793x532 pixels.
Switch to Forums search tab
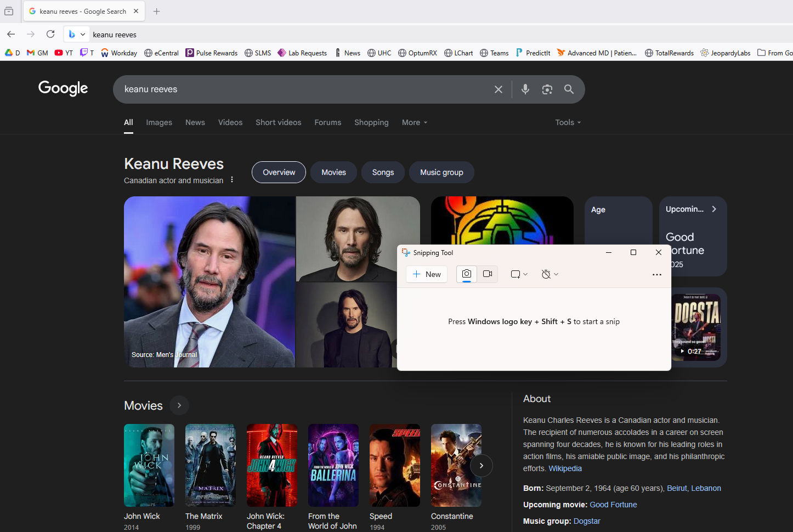[x=328, y=122]
